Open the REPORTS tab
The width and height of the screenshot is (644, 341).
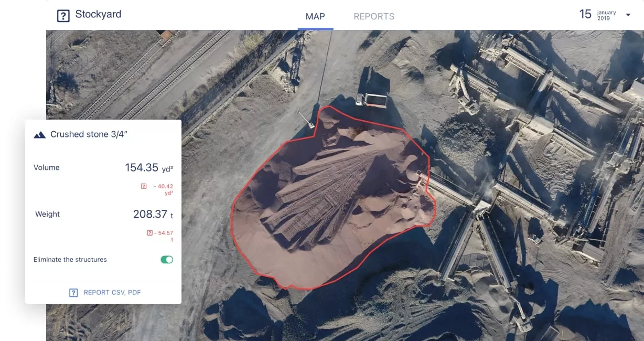[374, 16]
